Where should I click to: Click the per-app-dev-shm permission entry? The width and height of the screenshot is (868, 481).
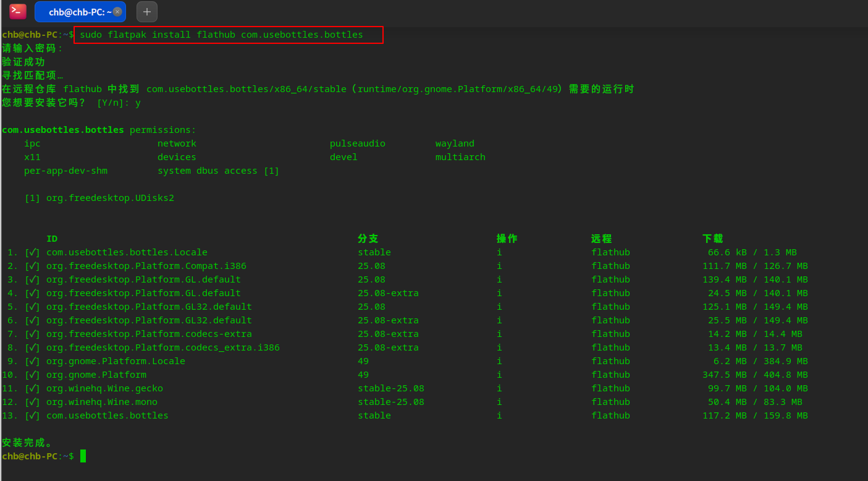tap(65, 171)
